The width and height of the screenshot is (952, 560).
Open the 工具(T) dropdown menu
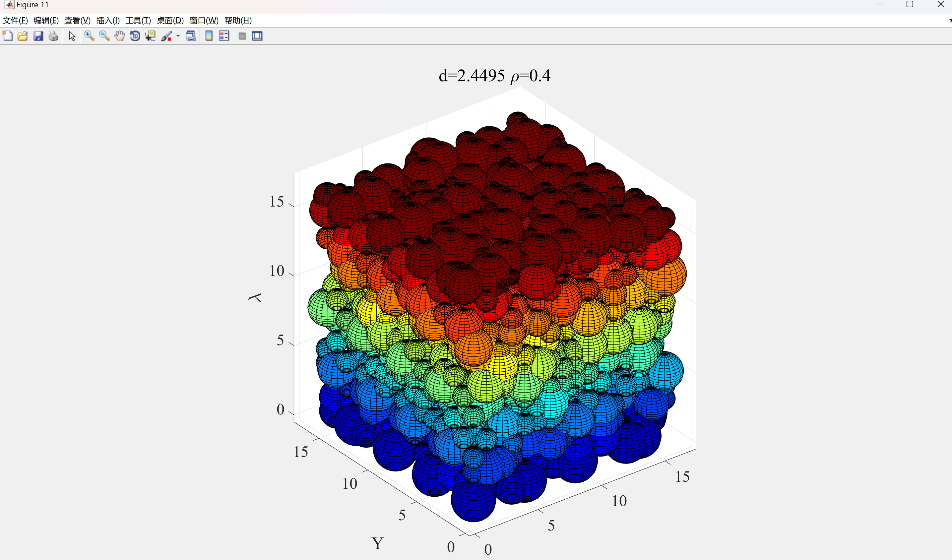pos(138,21)
